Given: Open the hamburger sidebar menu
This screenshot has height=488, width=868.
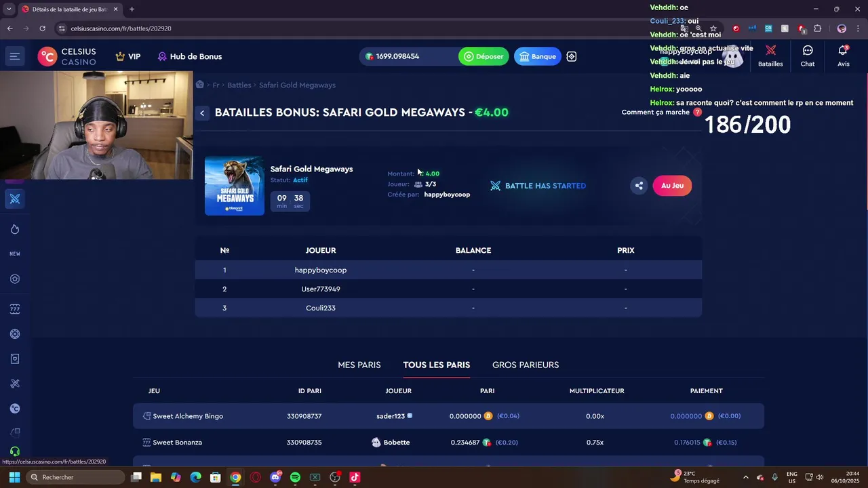Looking at the screenshot, I should 14,56.
